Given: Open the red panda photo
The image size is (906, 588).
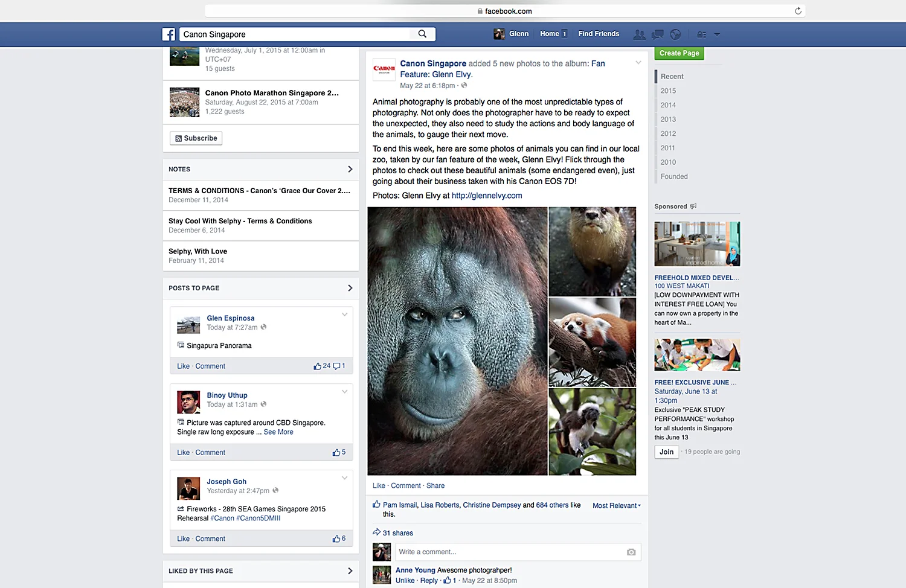Looking at the screenshot, I should point(592,342).
